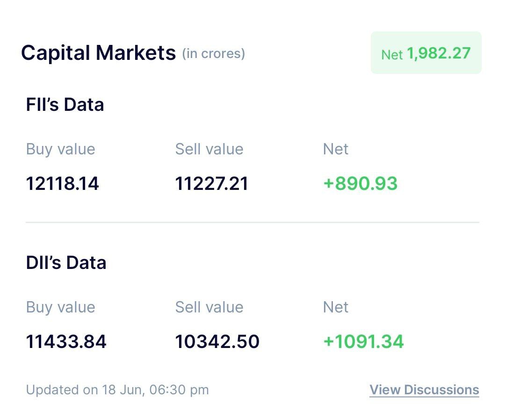Click DII buy value 11433.84
The height and width of the screenshot is (420, 505).
pyautogui.click(x=66, y=341)
